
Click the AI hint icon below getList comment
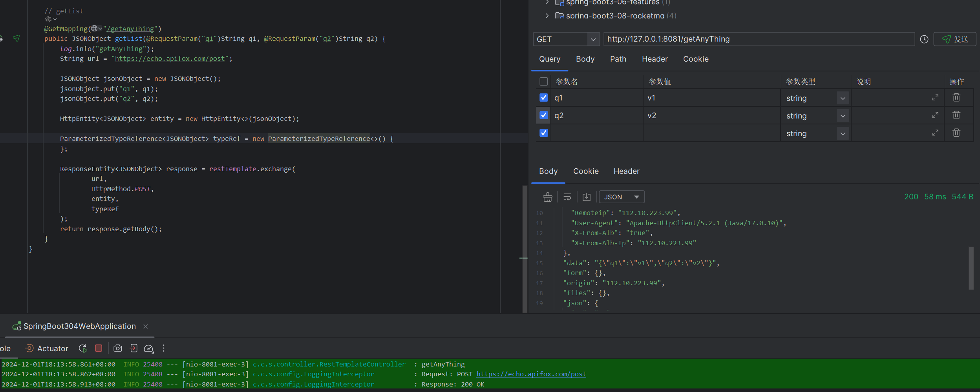(x=48, y=19)
